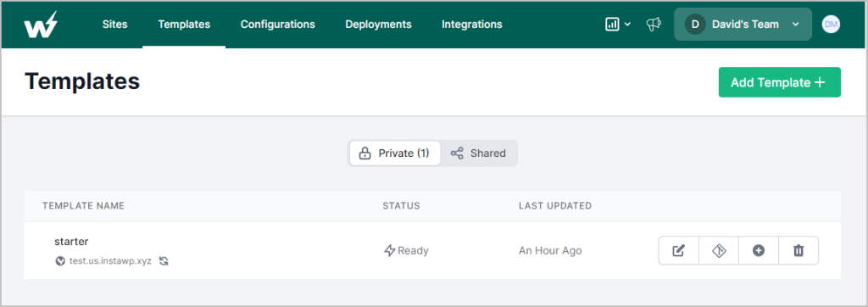The width and height of the screenshot is (868, 307).
Task: Click the DM user avatar
Action: (x=831, y=25)
